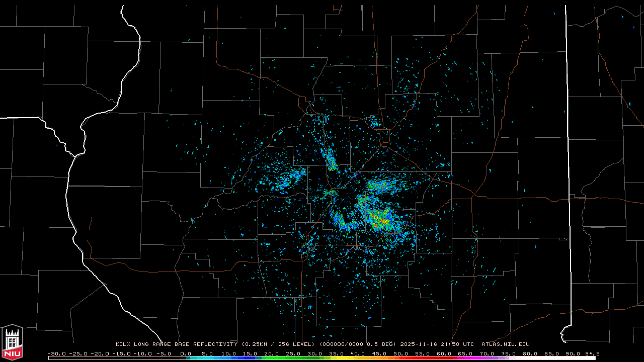644x362 pixels.
Task: Click the 50.0 label on the reflectivity scale
Action: 400,353
